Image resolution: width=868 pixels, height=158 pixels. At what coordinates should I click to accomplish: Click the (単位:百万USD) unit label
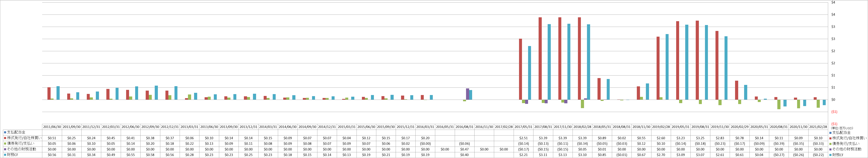click(x=839, y=128)
